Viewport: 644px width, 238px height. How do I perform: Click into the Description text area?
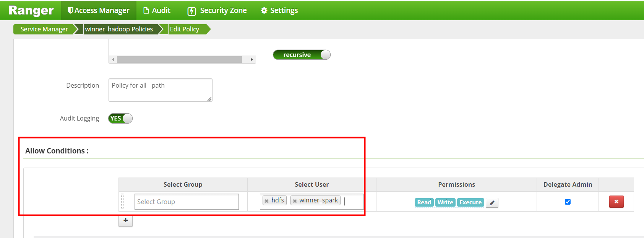pos(161,90)
